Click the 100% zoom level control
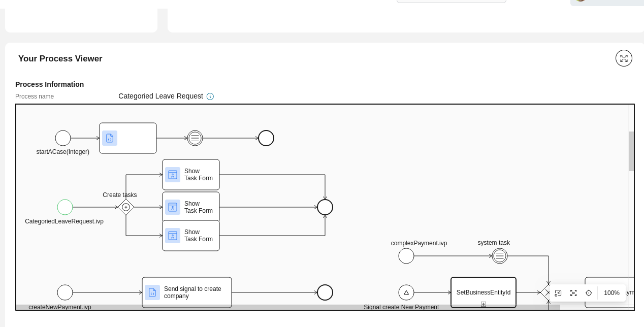This screenshot has width=644, height=327. coord(611,293)
